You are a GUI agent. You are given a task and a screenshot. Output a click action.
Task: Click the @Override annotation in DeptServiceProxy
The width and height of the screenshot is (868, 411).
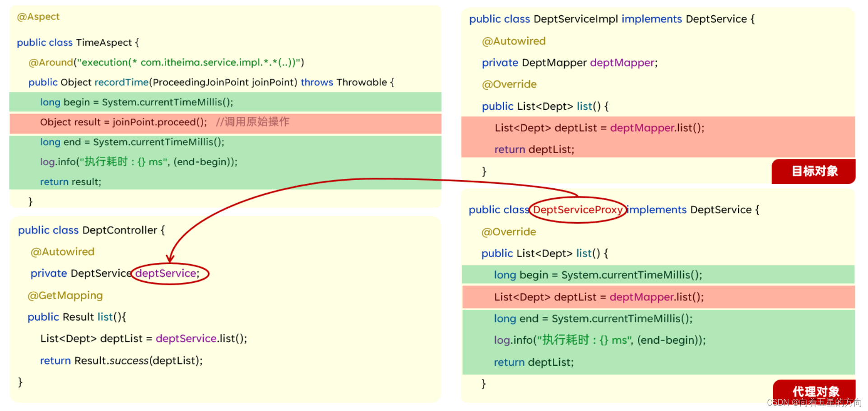(508, 231)
